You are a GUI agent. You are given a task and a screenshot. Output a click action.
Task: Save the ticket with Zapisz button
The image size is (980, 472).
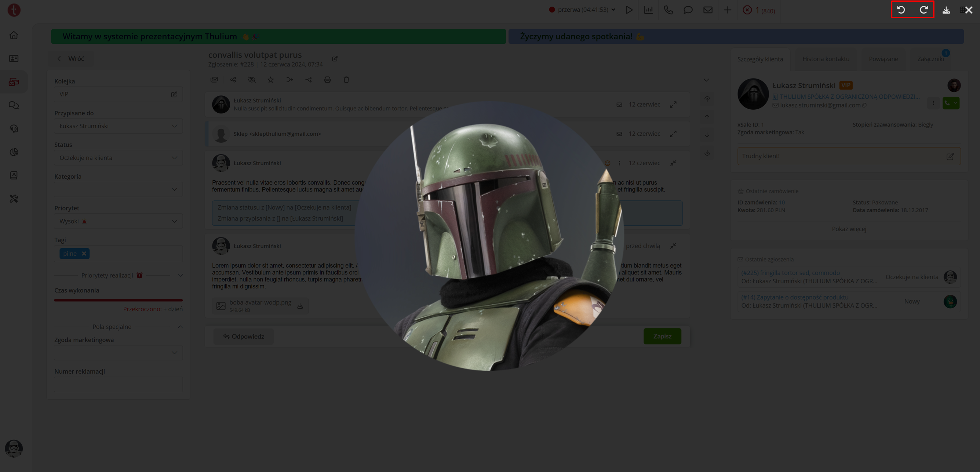pyautogui.click(x=662, y=337)
